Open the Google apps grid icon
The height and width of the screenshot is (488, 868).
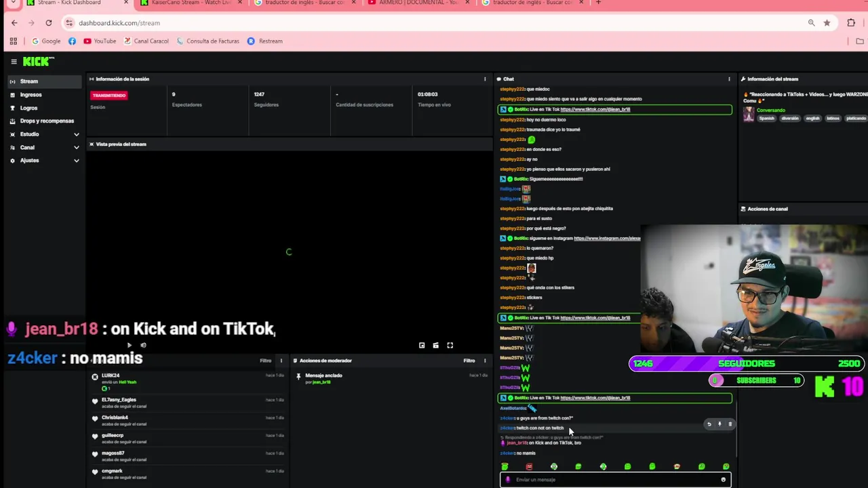[x=13, y=41]
